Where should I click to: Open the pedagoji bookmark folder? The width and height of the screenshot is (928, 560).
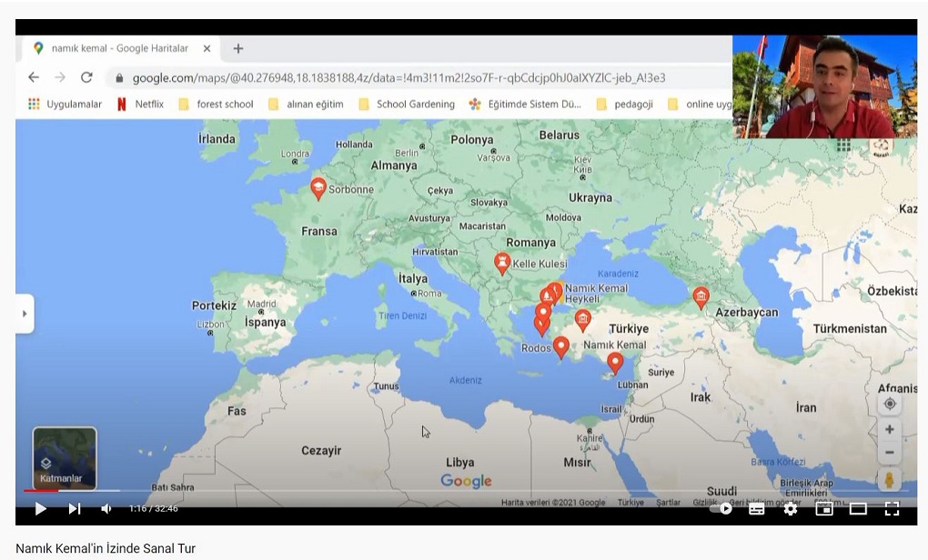[x=625, y=104]
